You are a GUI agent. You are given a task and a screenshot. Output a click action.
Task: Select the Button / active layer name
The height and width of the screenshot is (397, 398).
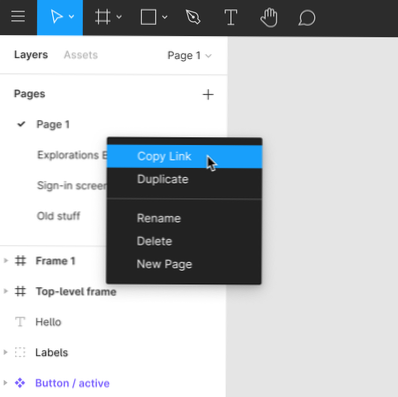(x=72, y=383)
